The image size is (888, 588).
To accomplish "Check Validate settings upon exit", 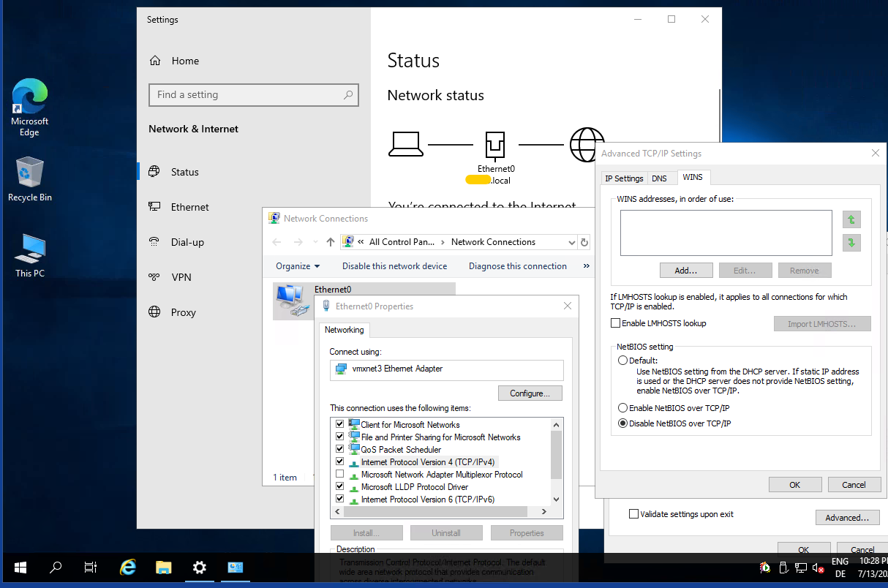I will pyautogui.click(x=634, y=514).
